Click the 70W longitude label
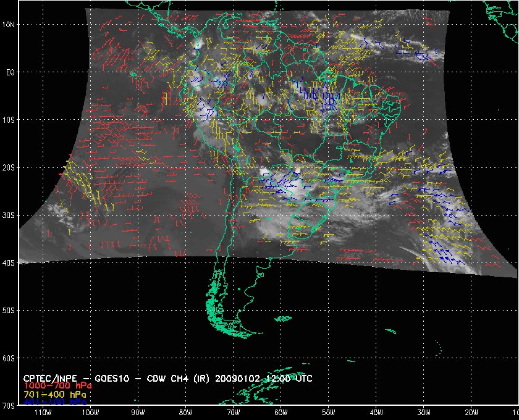The height and width of the screenshot is (420, 519). (232, 411)
